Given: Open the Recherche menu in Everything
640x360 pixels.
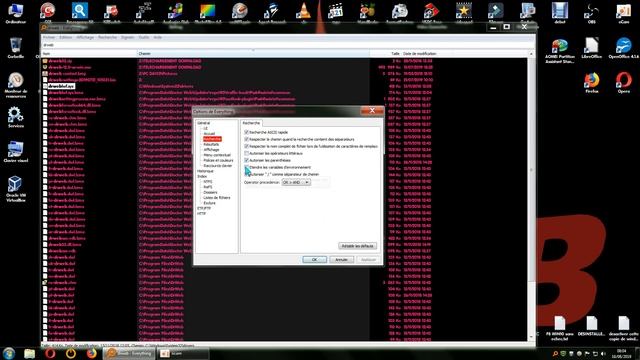Looking at the screenshot, I should (107, 37).
